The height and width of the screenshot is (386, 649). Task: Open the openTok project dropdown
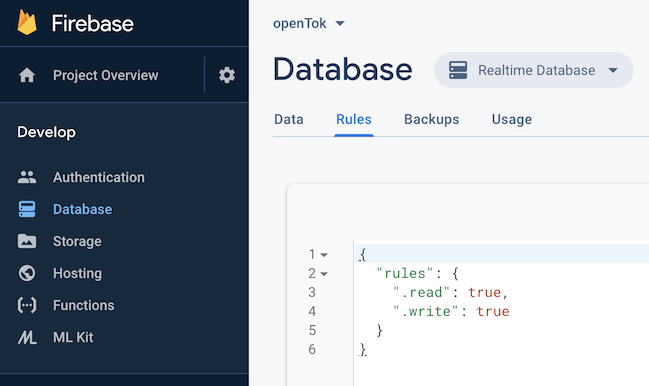point(309,23)
